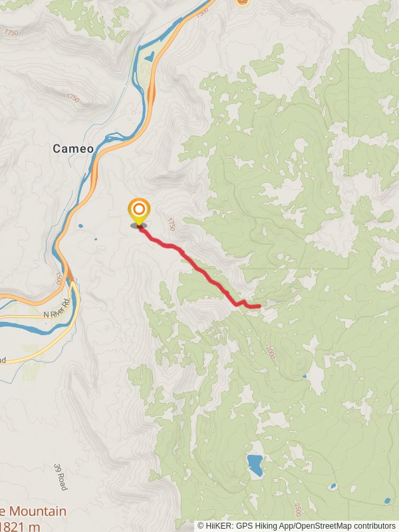This screenshot has height=532, width=399.
Task: Click the 2000 contour elevation label
Action: (271, 352)
